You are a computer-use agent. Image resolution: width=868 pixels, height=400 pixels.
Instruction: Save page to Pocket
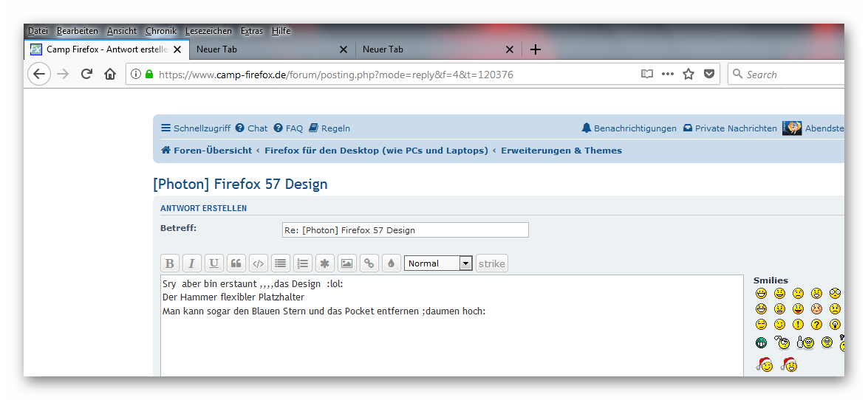click(709, 74)
